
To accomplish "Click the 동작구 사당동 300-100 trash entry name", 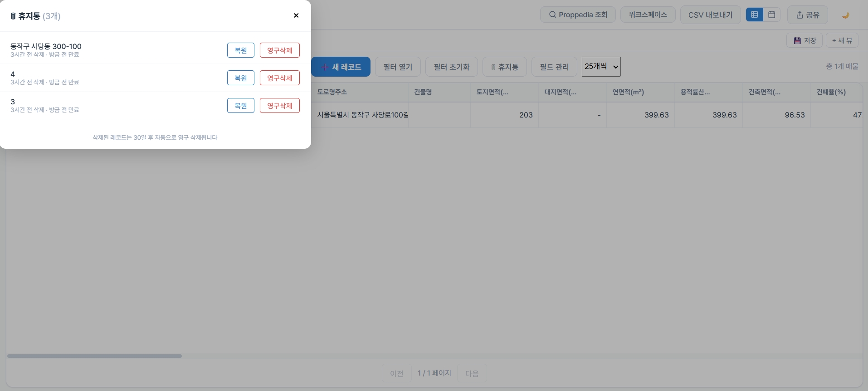I will [46, 46].
